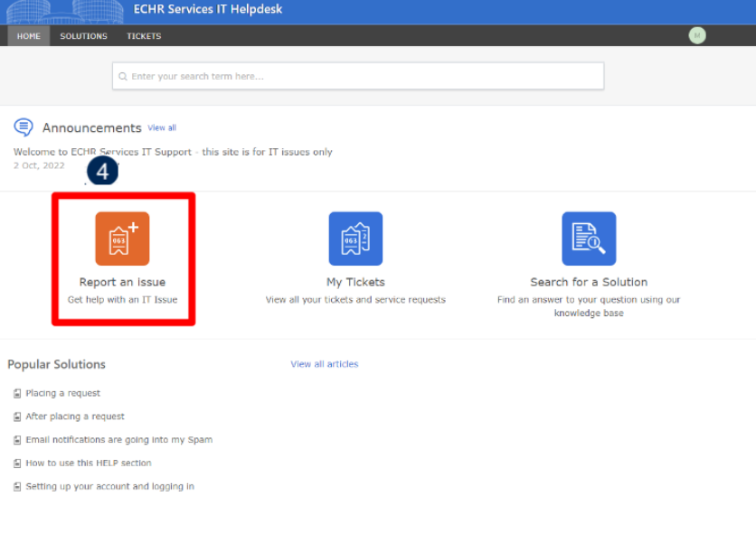
Task: Open the Search for a Solution icon
Action: (589, 239)
